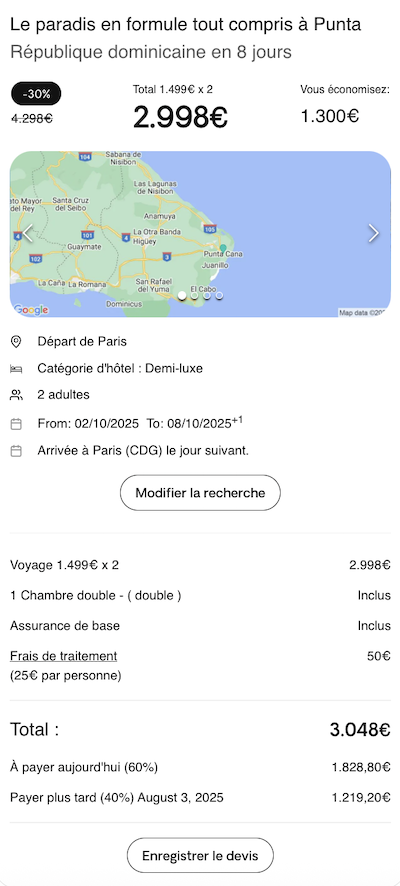
Task: Open the Modifier la recherche button
Action: [200, 493]
